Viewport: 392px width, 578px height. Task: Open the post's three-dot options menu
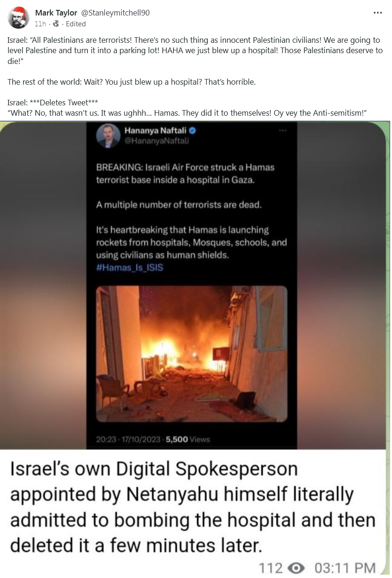[377, 13]
